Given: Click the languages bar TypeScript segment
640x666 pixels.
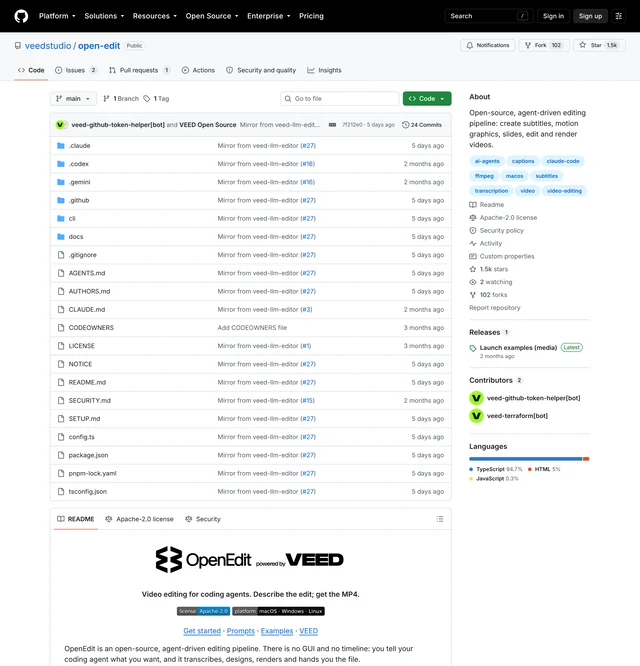Looking at the screenshot, I should tap(525, 459).
